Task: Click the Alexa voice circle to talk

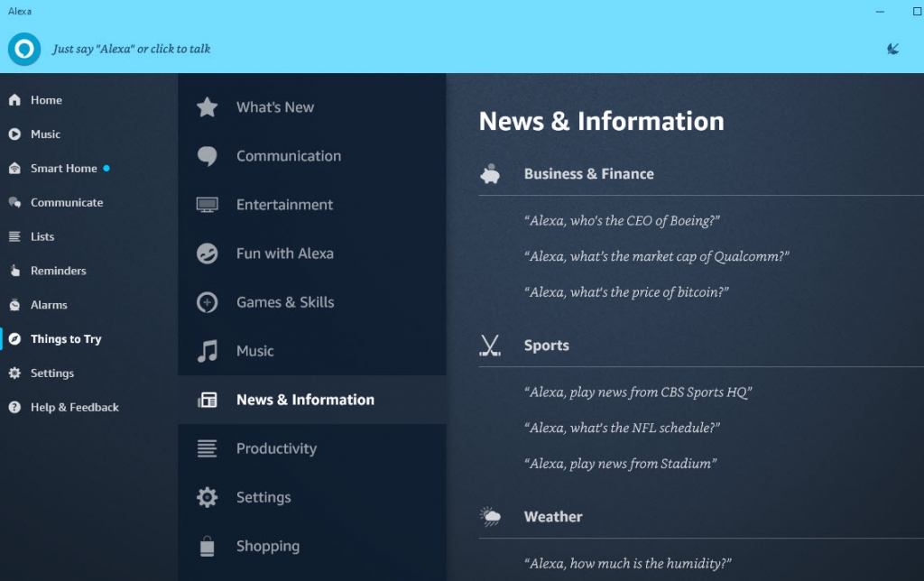Action: coord(23,50)
